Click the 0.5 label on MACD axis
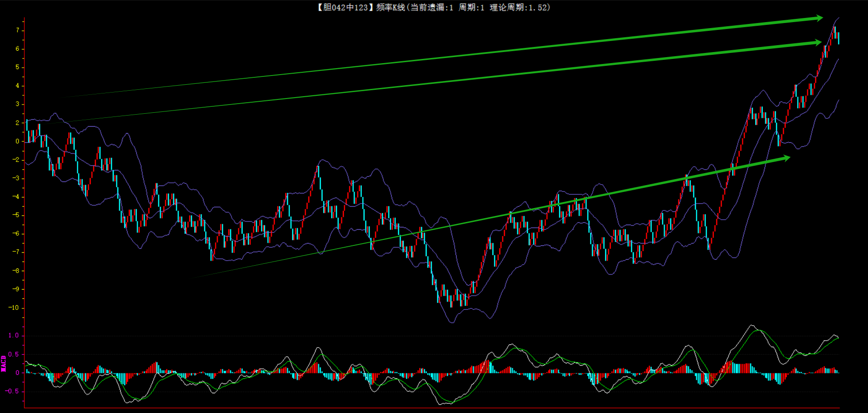Screen dimensions: 868x413 [13, 354]
